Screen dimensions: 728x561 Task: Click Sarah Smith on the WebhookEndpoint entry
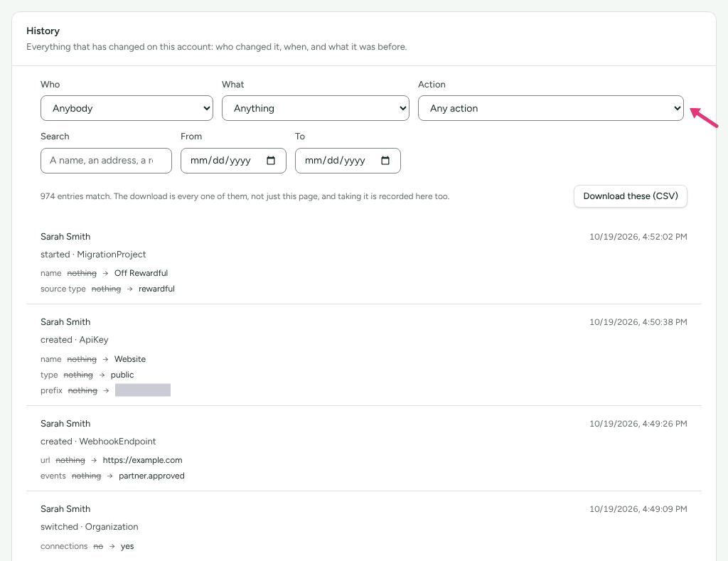(x=65, y=424)
